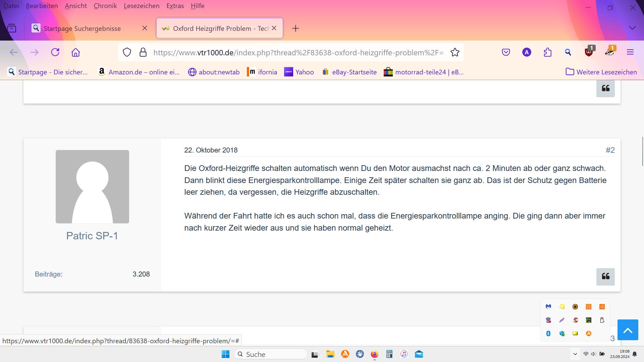Screen dimensions: 644x362
Task: Click the Pocket save icon in the toolbar
Action: click(506, 52)
